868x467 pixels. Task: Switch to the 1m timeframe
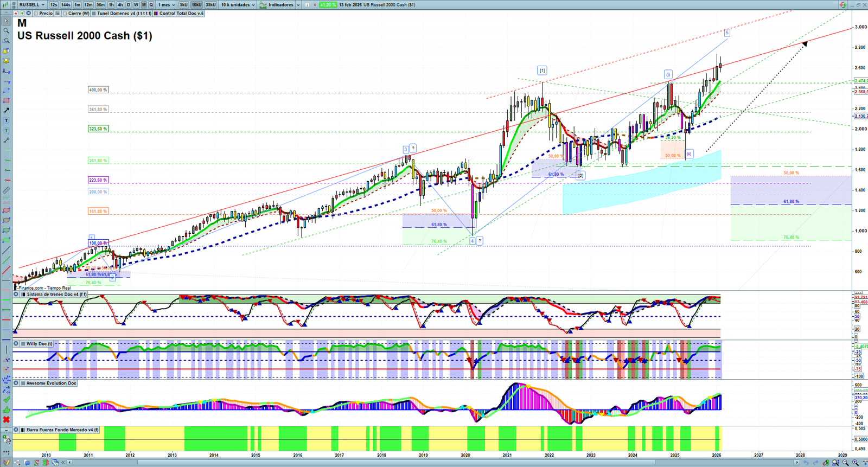[x=78, y=5]
